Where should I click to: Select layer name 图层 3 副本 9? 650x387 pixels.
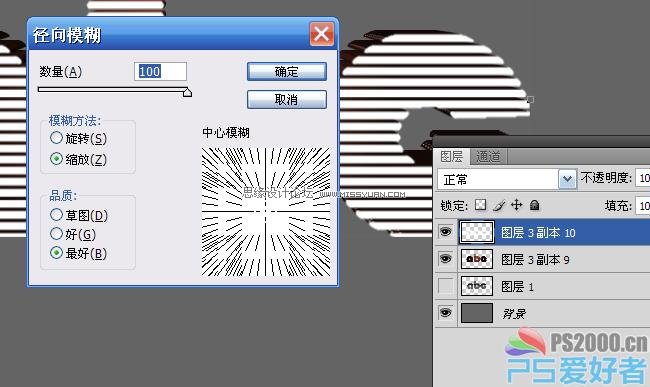535,260
